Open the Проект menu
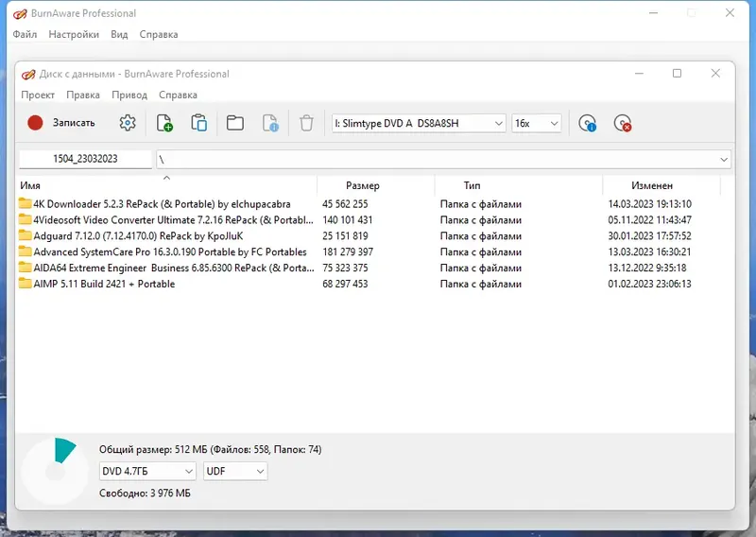 coord(38,95)
